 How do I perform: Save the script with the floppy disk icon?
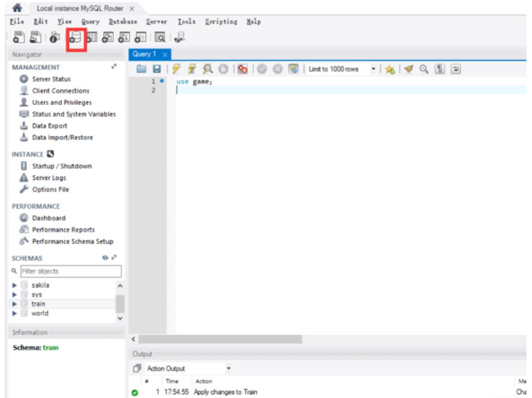pos(157,69)
